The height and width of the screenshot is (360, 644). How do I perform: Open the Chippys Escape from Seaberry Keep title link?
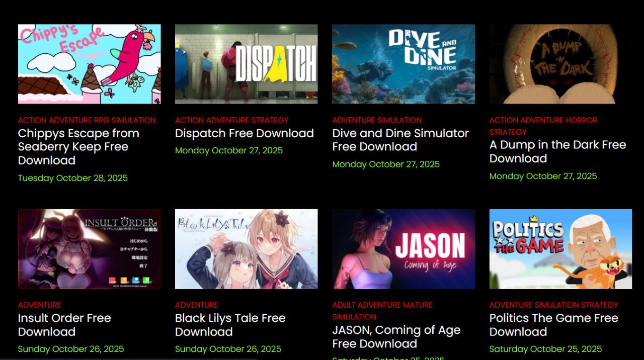pyautogui.click(x=78, y=147)
